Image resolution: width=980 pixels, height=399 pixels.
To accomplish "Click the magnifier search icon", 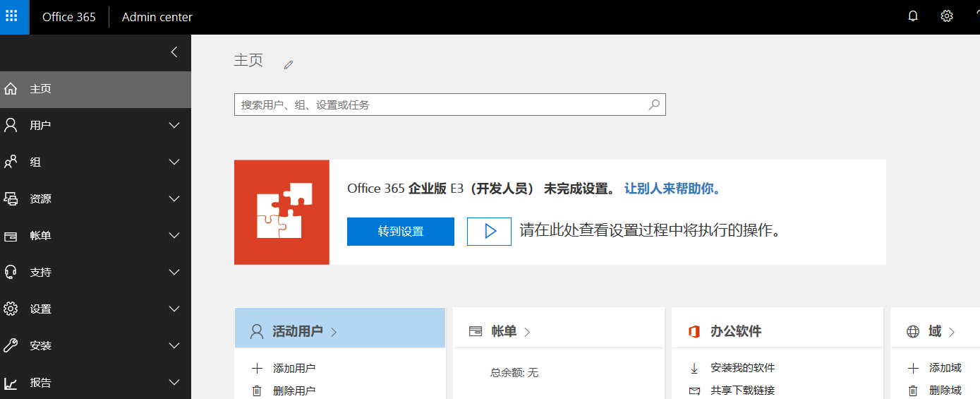I will pyautogui.click(x=654, y=105).
